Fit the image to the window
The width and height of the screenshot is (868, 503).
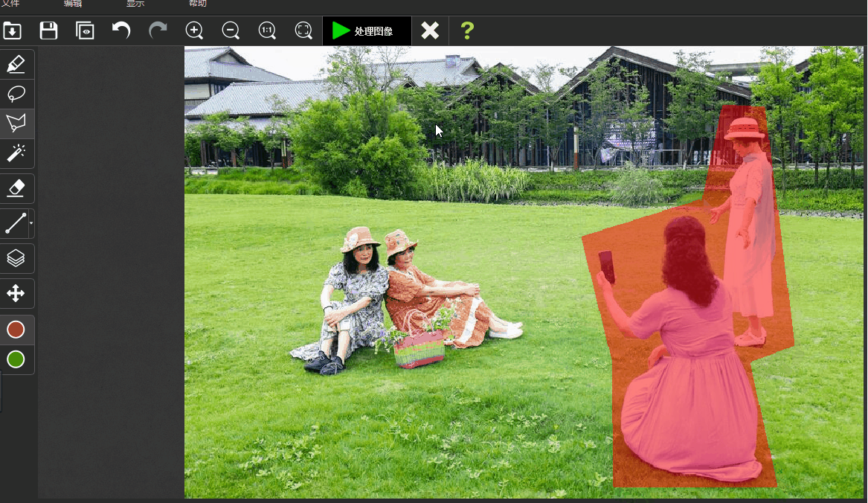(x=303, y=31)
